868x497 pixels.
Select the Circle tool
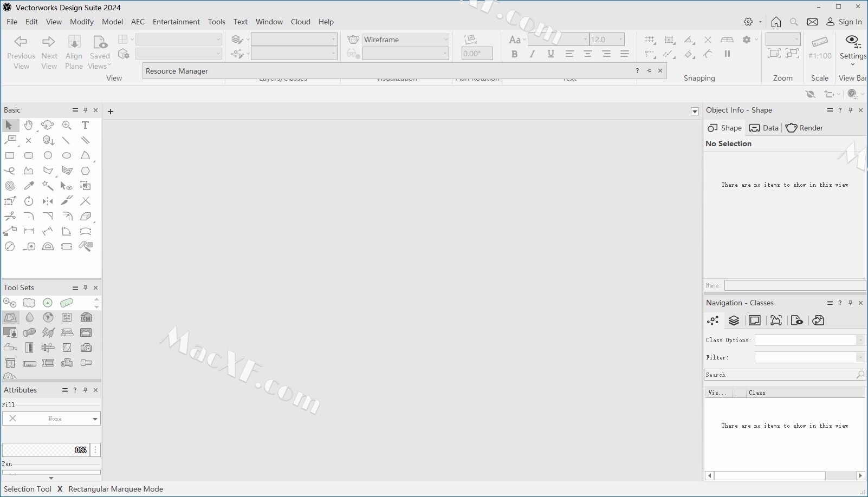click(48, 155)
